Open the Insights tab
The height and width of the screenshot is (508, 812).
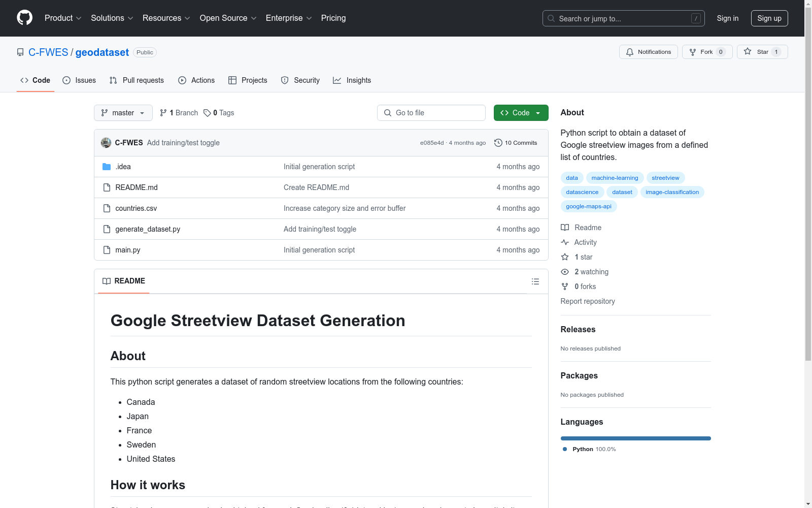click(x=352, y=80)
